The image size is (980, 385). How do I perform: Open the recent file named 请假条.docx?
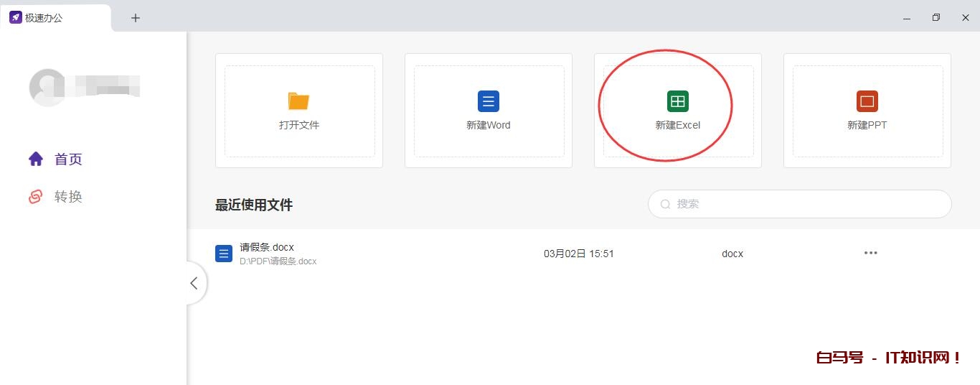pos(267,247)
